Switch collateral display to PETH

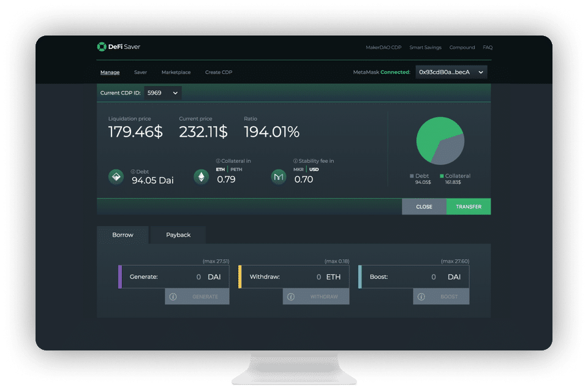coord(236,170)
